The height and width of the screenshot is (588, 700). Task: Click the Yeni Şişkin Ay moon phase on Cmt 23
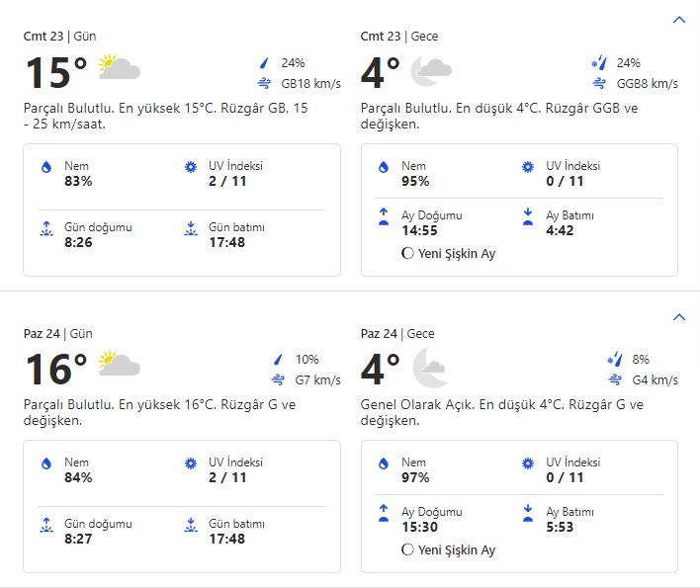tap(448, 254)
